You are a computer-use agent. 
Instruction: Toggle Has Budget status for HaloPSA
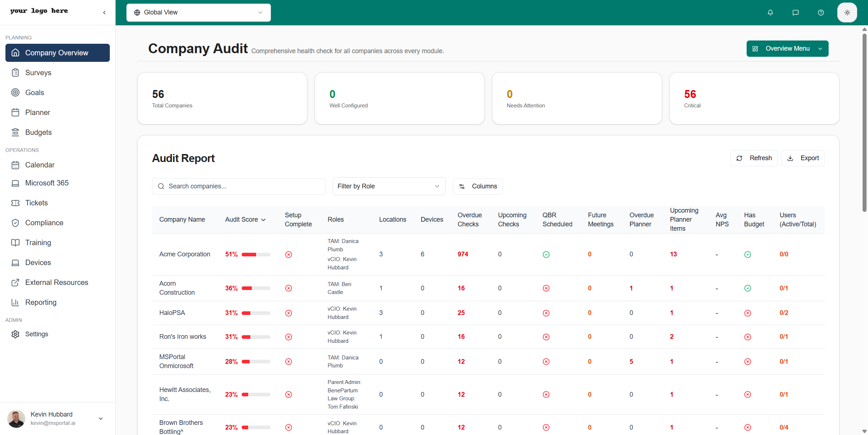point(748,313)
